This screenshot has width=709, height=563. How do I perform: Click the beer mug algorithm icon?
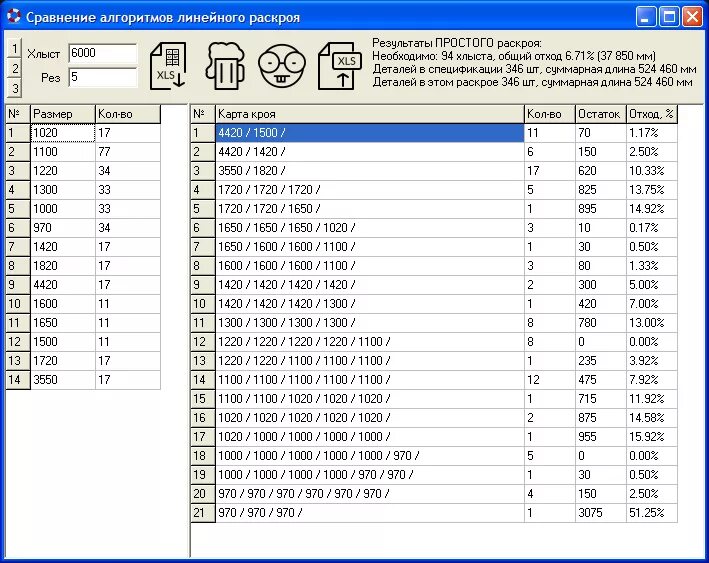[225, 66]
